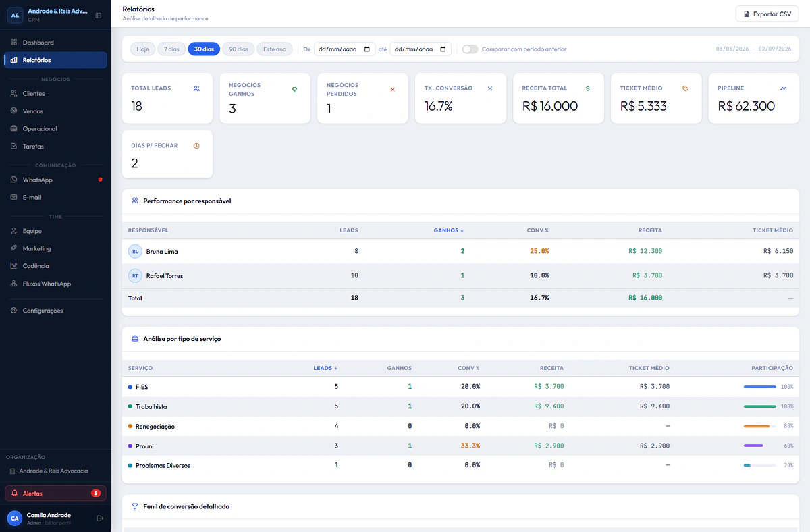The image size is (810, 532).
Task: Click Rafael Torres RT avatar
Action: coord(135,275)
